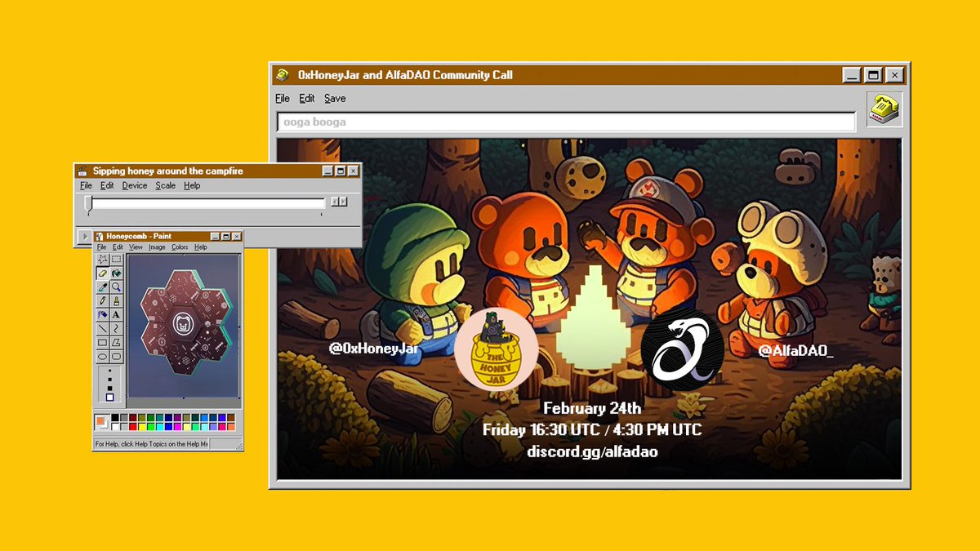Pick the Airbrush spray tool

point(103,314)
